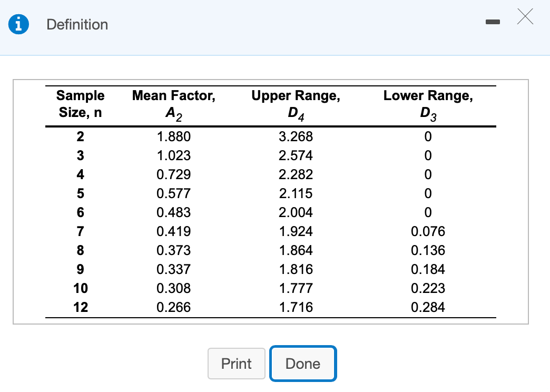Select the row for sample size 12
Image resolution: width=550 pixels, height=392 pixels.
tap(80, 307)
